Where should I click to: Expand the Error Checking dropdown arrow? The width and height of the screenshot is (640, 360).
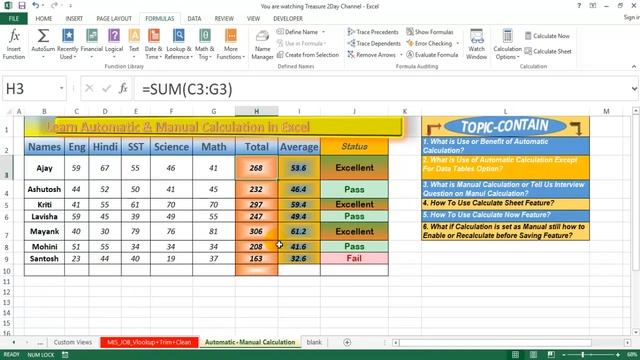[x=458, y=43]
